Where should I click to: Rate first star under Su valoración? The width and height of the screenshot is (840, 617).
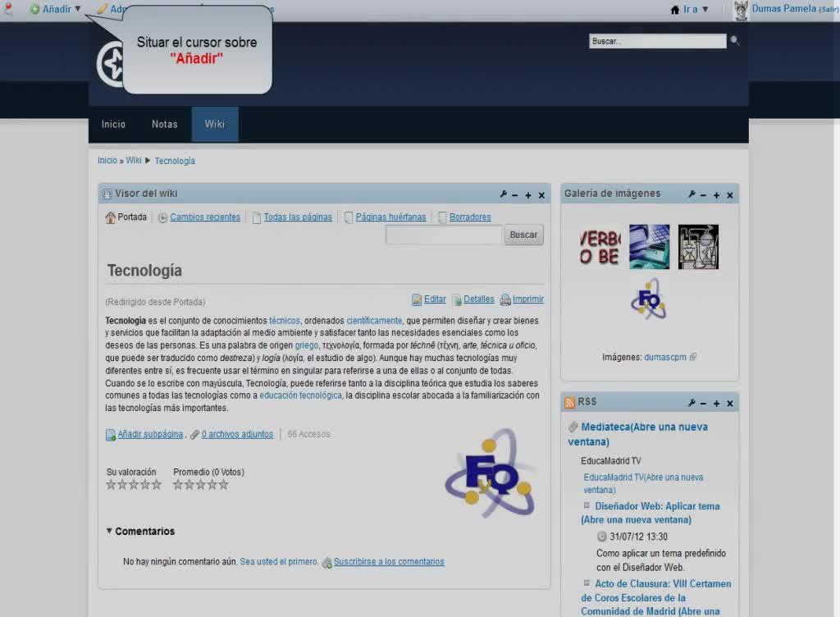111,485
